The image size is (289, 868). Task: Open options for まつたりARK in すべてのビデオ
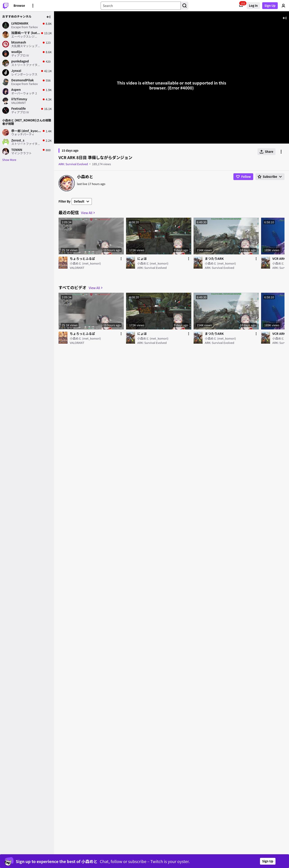click(x=256, y=333)
